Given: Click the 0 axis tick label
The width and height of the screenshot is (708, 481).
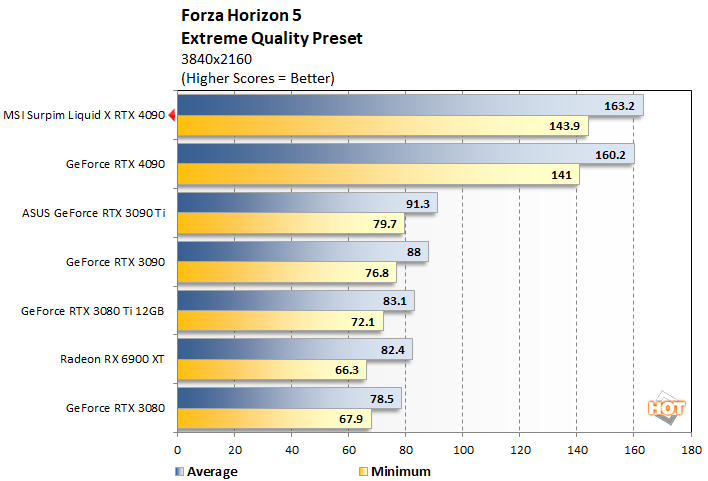Looking at the screenshot, I should point(177,450).
